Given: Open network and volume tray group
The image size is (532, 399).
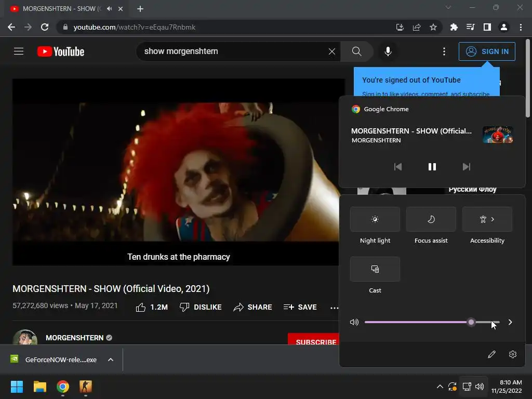Looking at the screenshot, I should [x=473, y=387].
